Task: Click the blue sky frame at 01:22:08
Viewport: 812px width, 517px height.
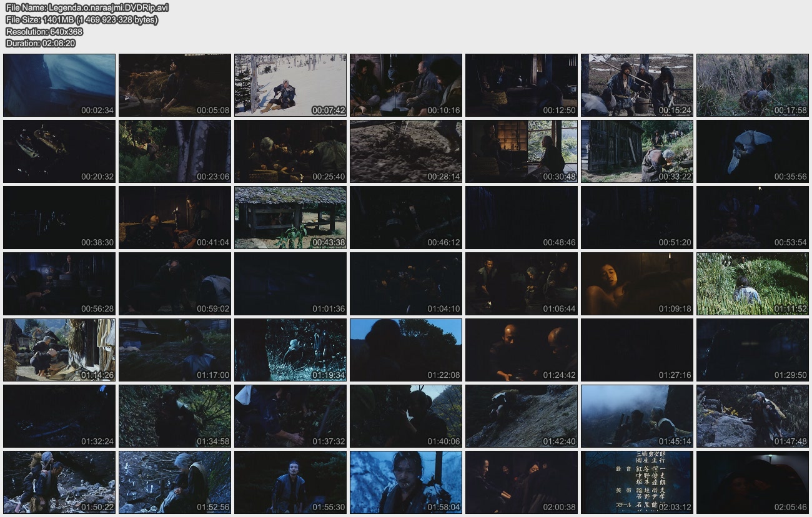Action: (x=406, y=350)
